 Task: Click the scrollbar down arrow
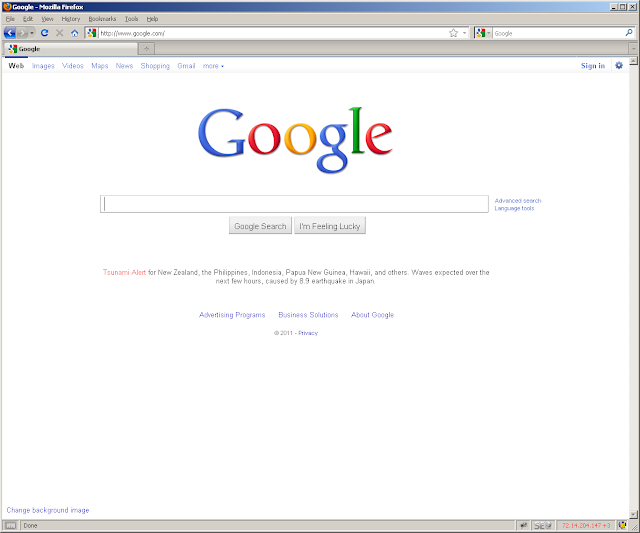[633, 515]
